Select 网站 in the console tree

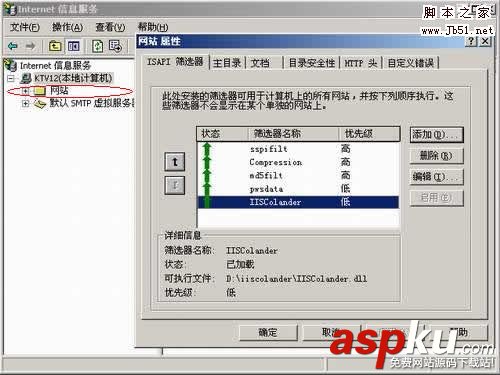click(x=59, y=90)
